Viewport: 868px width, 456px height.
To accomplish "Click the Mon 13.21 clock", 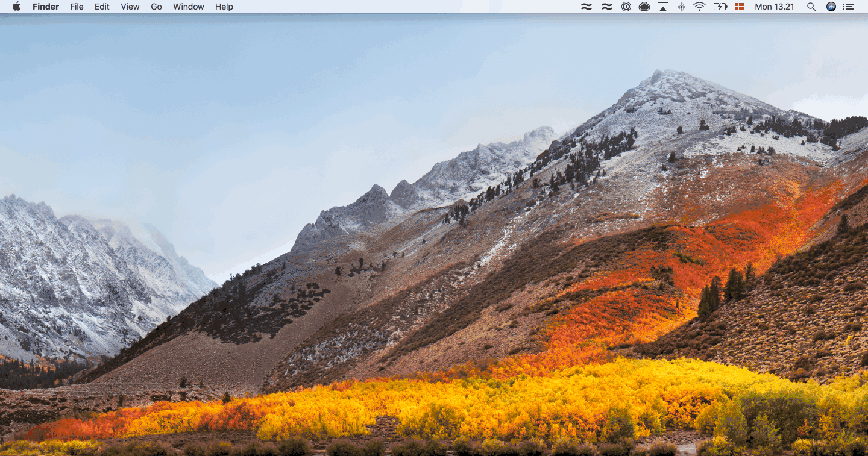I will point(775,7).
